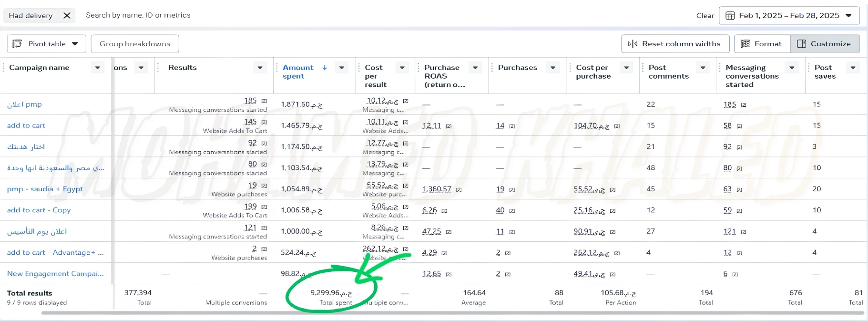Open the اعلان pmp campaign
Image resolution: width=868 pixels, height=321 pixels.
[24, 104]
